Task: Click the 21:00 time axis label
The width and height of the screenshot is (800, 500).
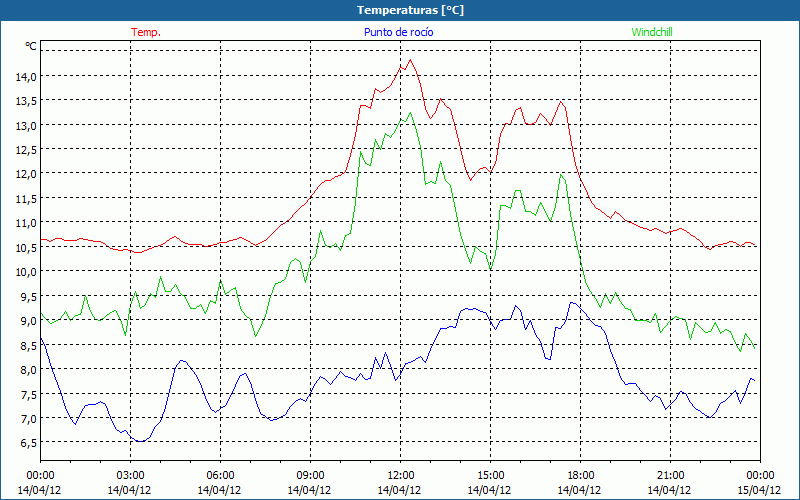Action: pos(670,475)
